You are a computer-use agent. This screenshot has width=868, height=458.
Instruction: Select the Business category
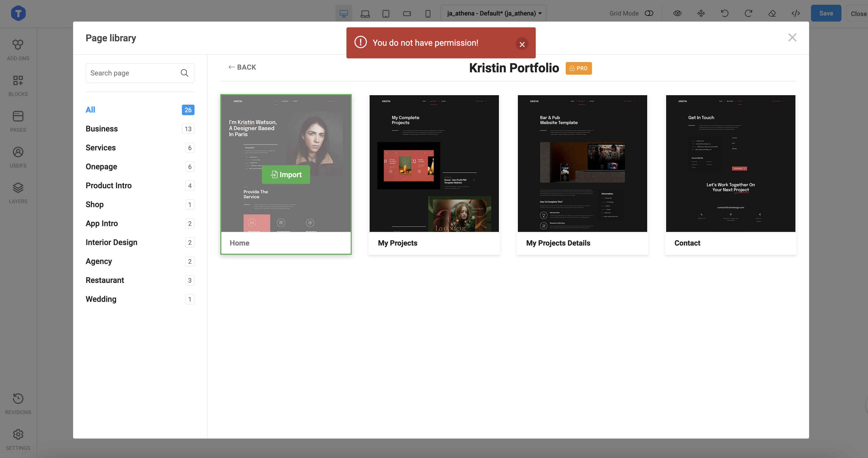coord(102,129)
